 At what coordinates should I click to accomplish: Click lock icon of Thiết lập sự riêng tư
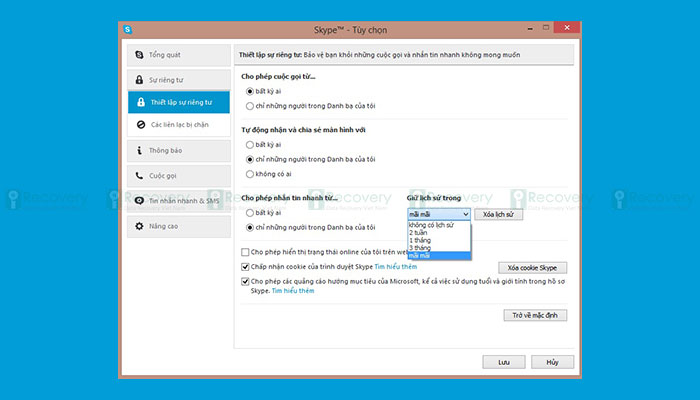point(141,102)
